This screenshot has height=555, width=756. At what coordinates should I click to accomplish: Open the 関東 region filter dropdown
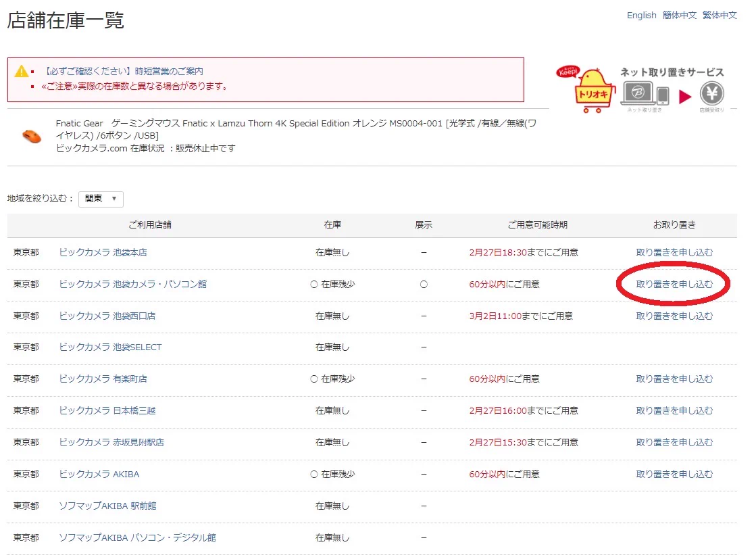101,199
